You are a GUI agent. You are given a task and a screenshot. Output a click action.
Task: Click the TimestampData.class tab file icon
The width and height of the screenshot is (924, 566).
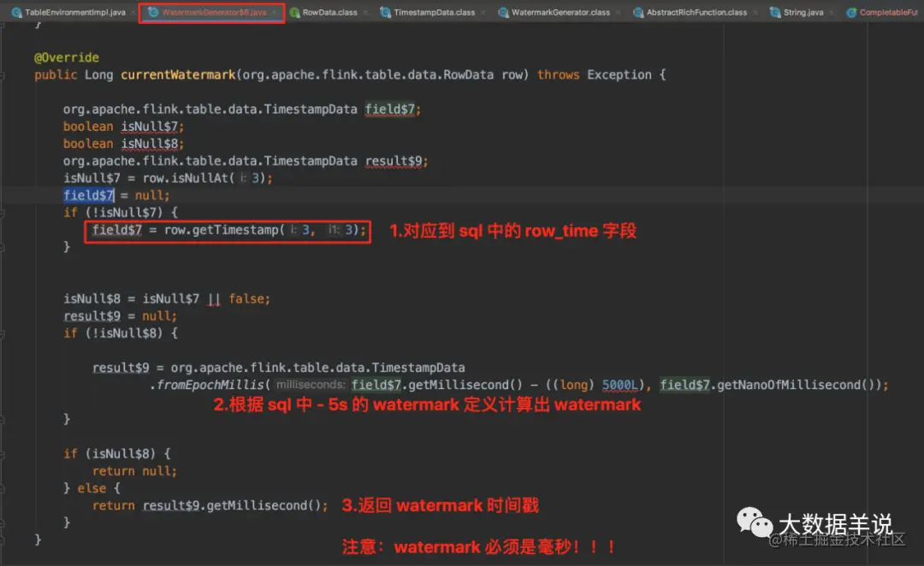[385, 12]
